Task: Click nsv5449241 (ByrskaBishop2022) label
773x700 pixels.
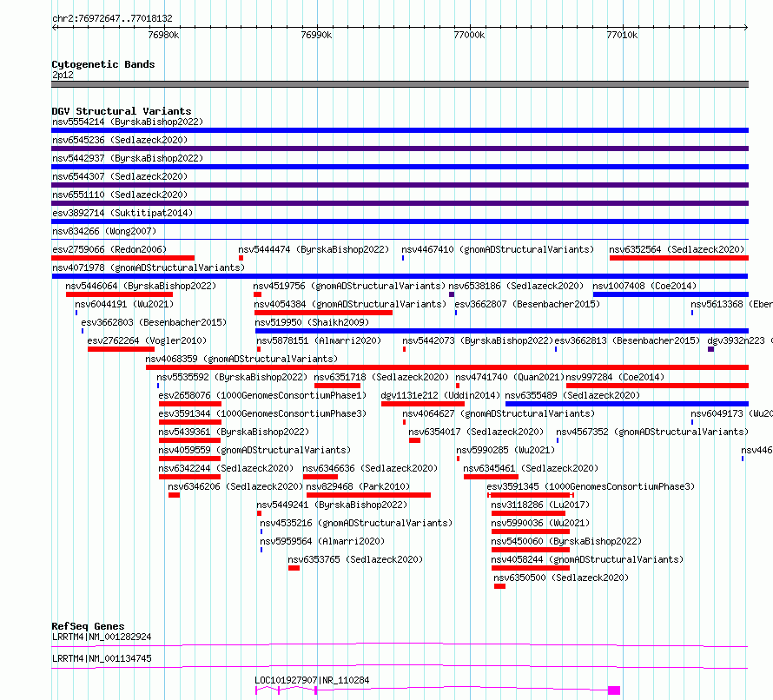Action: coord(332,505)
